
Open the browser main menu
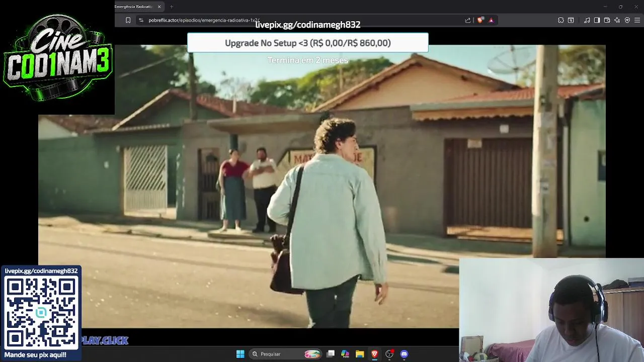coord(637,20)
